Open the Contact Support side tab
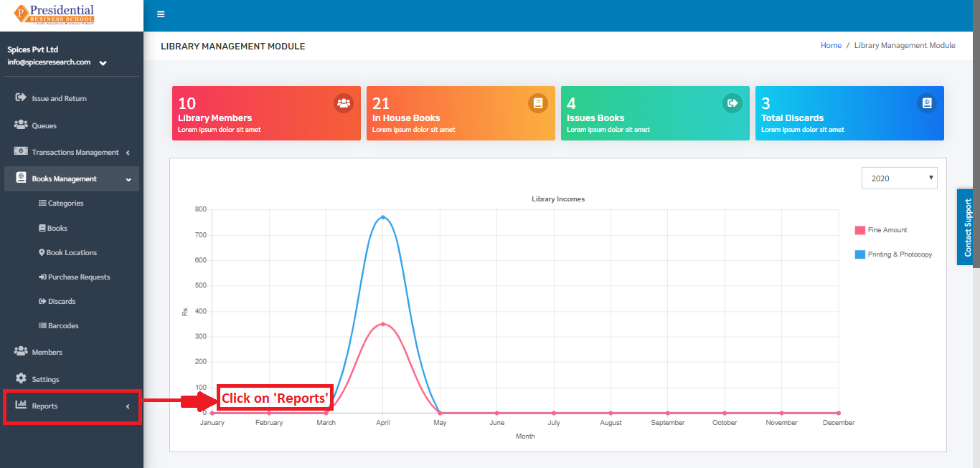The image size is (980, 468). click(968, 227)
